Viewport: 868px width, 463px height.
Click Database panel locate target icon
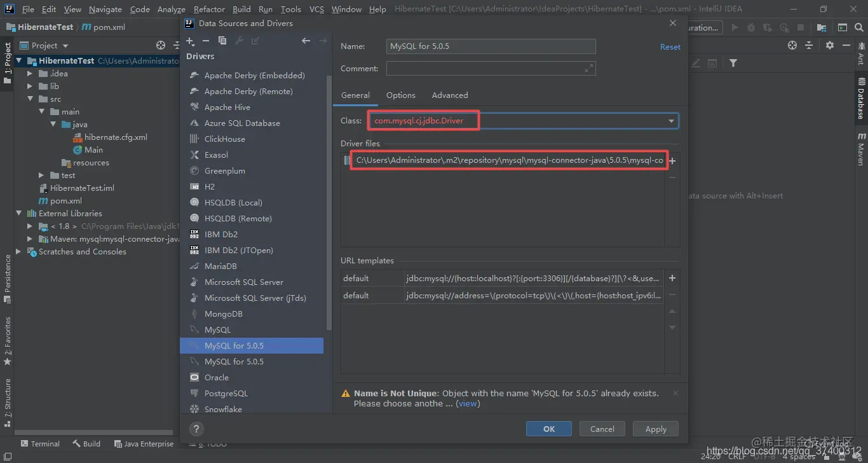(x=792, y=45)
